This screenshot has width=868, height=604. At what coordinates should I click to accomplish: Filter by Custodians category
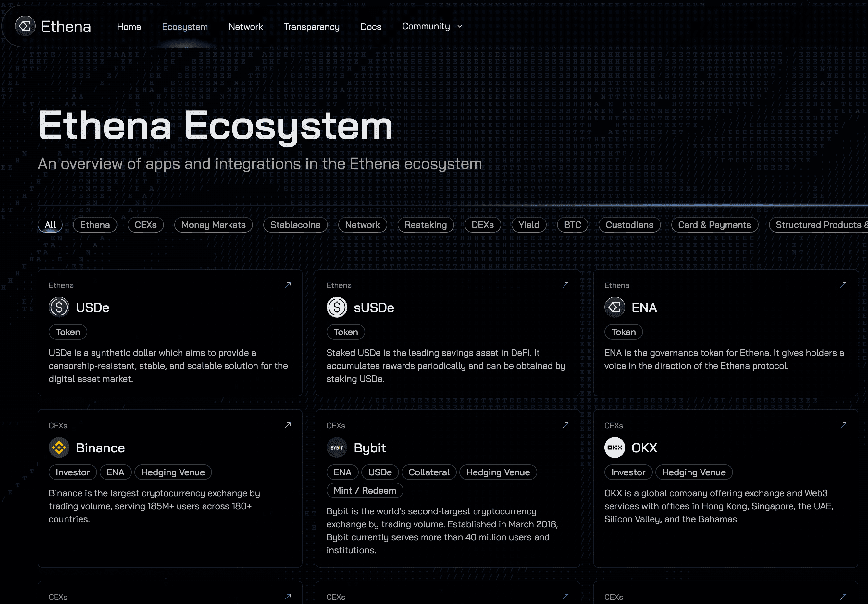[x=629, y=225]
